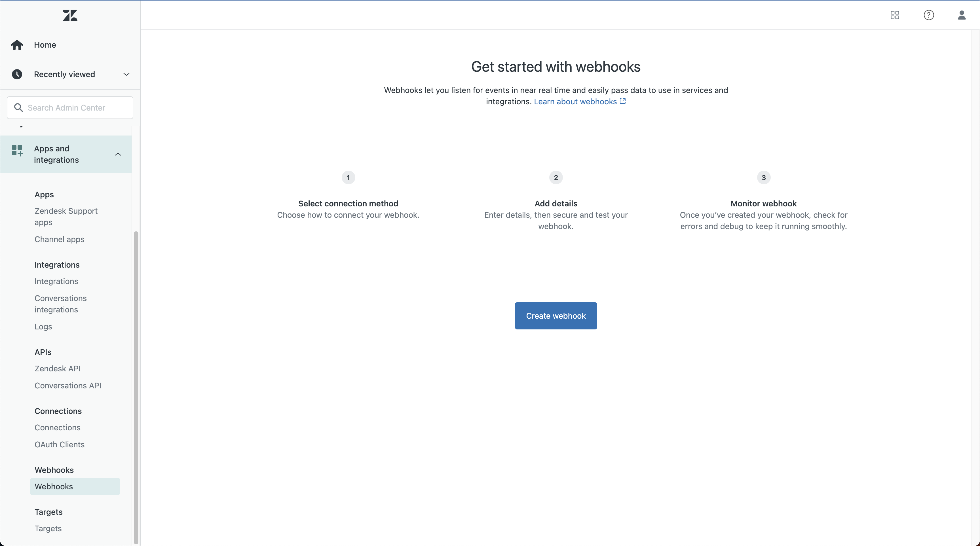
Task: Click the sidebar vertical scrollbar
Action: pos(136,388)
